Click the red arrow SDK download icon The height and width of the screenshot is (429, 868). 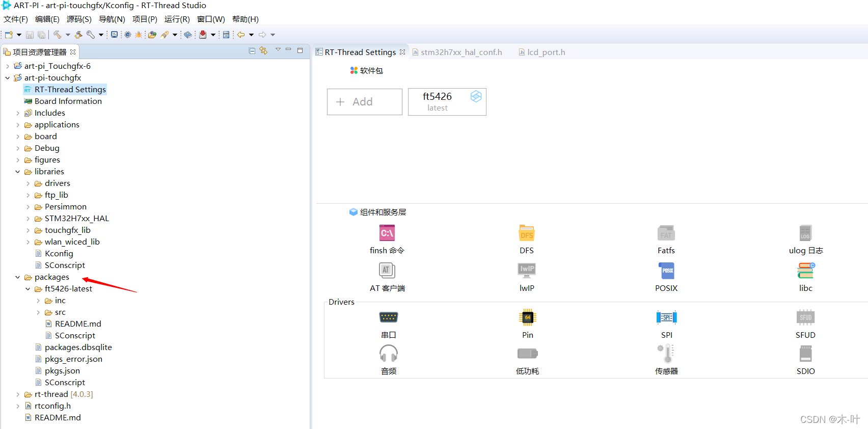click(203, 35)
